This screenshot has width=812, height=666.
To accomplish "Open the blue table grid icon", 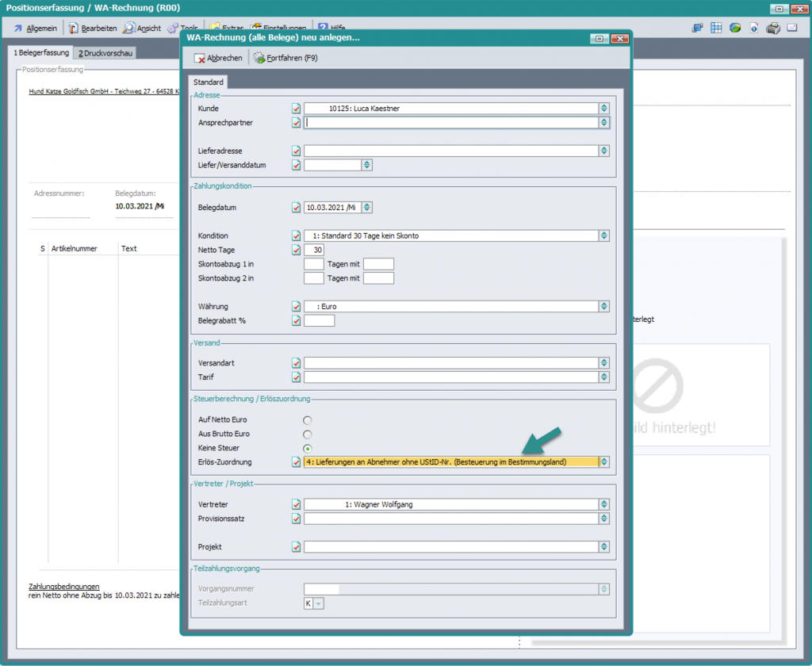I will tap(716, 28).
